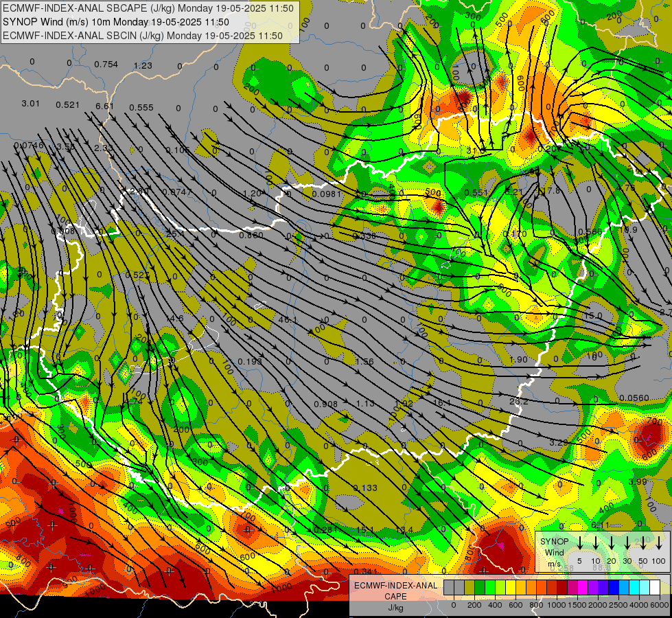Click the 46.1 value on the map
The width and height of the screenshot is (672, 618).
tap(288, 319)
